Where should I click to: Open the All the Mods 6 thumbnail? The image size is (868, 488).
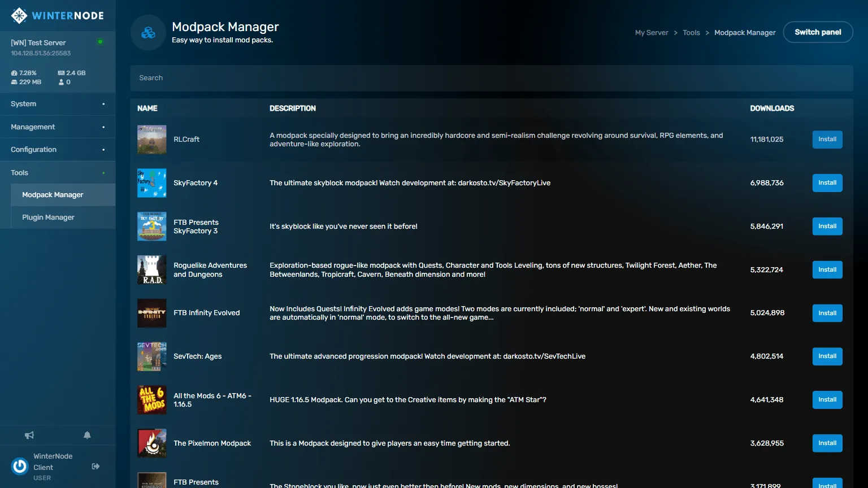(x=152, y=400)
